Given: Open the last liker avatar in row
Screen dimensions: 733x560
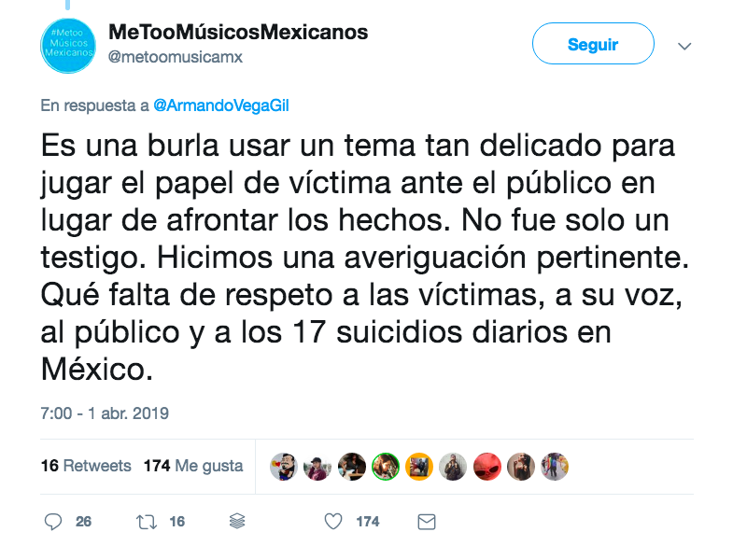Looking at the screenshot, I should pos(555,467).
